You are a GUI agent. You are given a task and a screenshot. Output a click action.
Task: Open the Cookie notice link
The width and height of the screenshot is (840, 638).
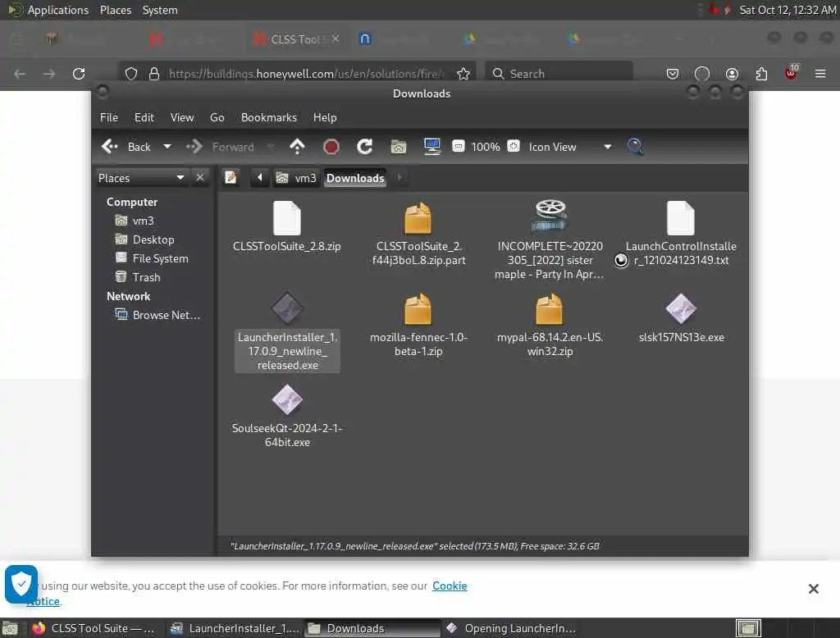coord(450,586)
